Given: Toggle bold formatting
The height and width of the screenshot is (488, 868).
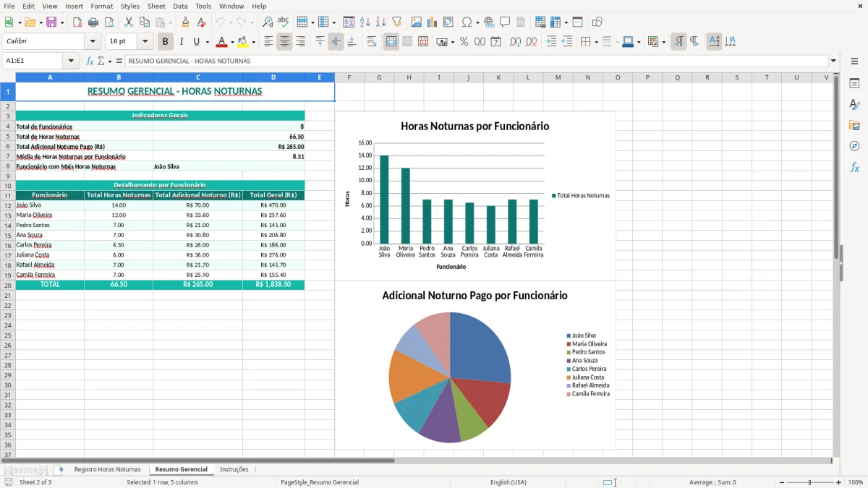Looking at the screenshot, I should [x=166, y=42].
